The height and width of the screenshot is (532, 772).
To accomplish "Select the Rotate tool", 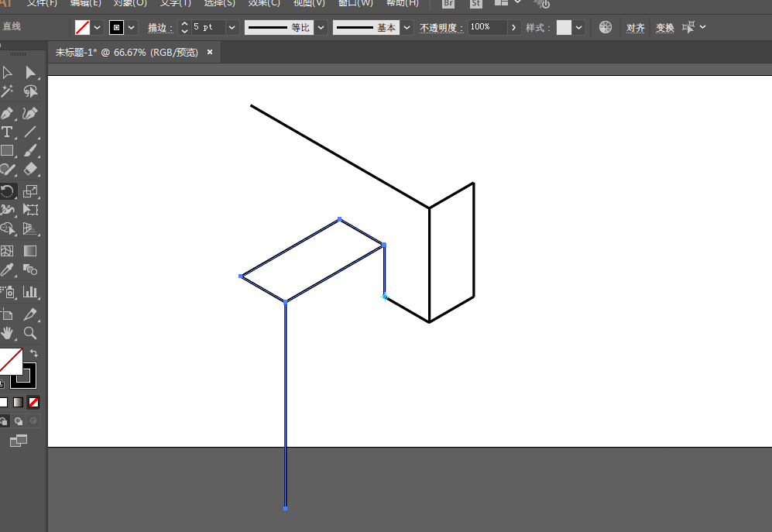I will 8,191.
